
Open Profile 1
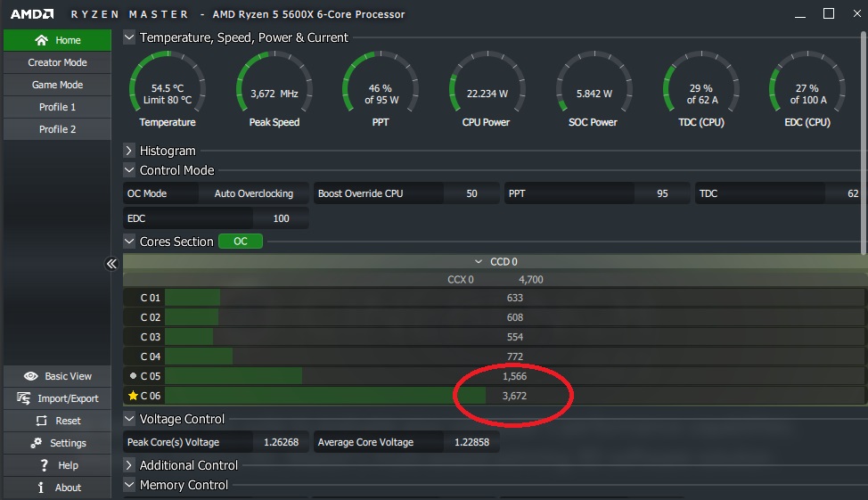(58, 107)
